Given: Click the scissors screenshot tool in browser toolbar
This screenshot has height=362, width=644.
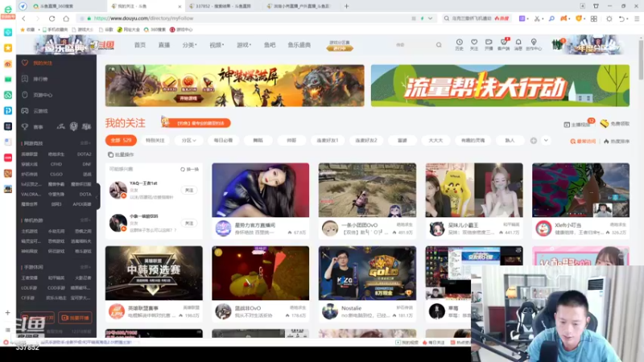Looking at the screenshot, I should pos(537,19).
